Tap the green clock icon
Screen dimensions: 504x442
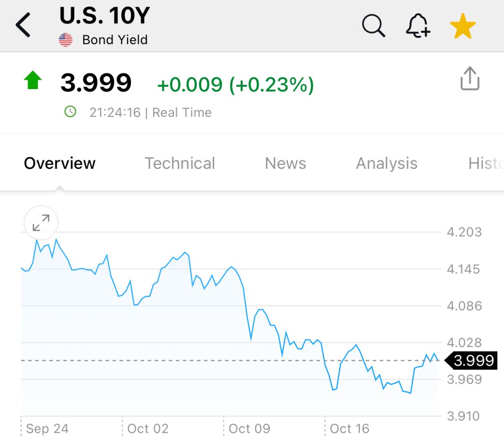pos(71,112)
